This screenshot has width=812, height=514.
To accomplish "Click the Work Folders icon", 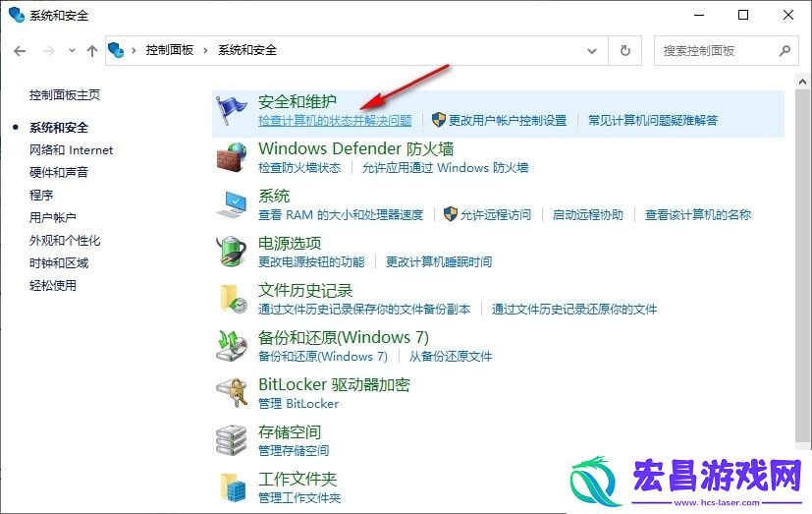I will 232,488.
